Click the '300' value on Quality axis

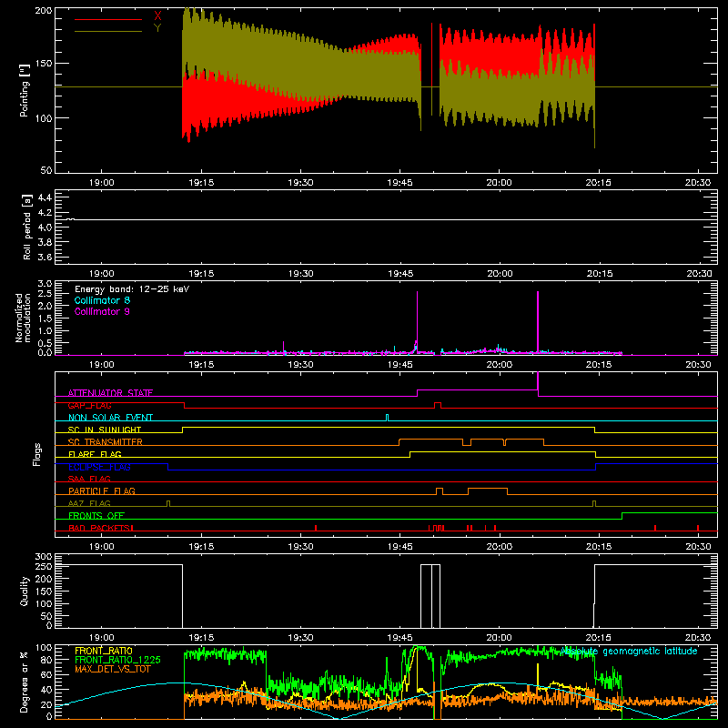coord(44,557)
